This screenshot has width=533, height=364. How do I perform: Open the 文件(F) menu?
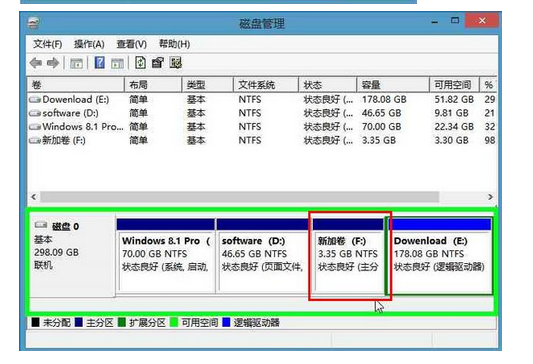pos(48,44)
